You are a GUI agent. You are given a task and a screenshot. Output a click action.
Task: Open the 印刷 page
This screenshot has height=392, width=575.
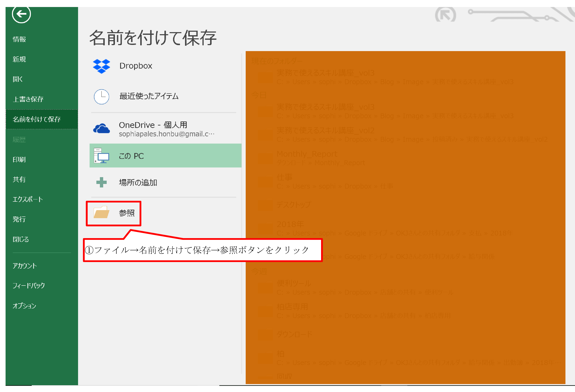pos(19,160)
